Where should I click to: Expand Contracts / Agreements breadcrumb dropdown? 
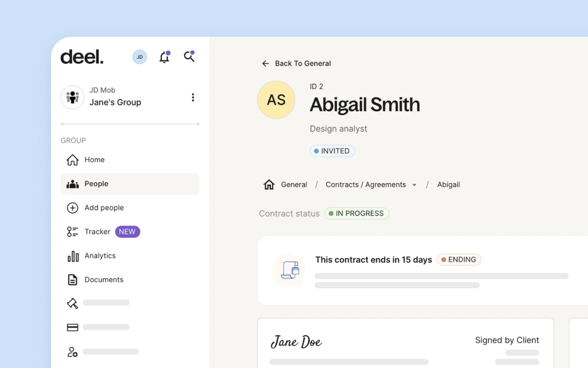414,185
